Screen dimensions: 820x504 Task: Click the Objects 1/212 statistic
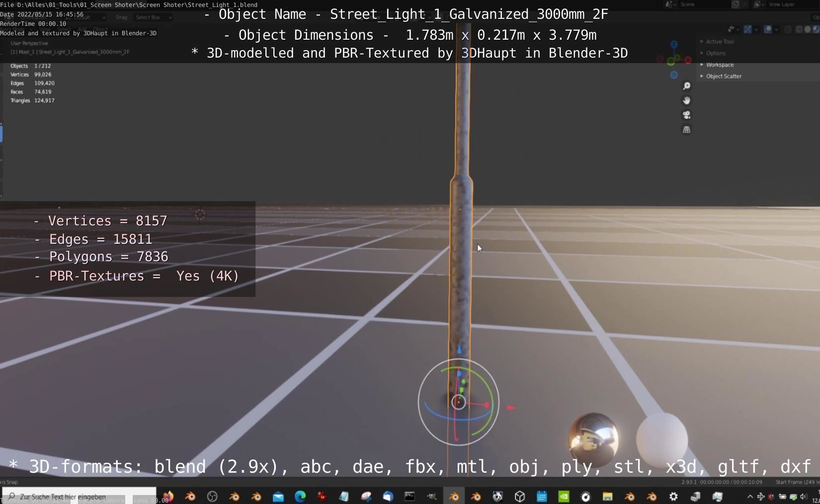31,66
